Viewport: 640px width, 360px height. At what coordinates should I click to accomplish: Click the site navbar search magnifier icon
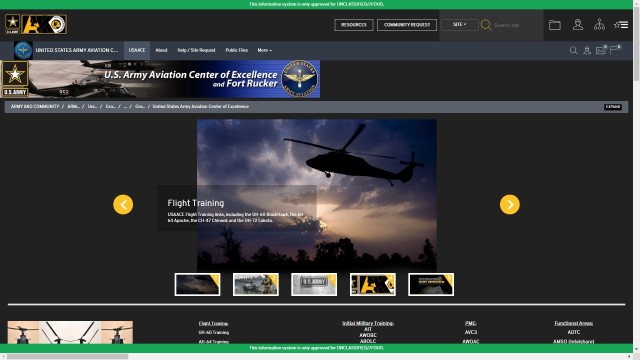click(x=573, y=50)
